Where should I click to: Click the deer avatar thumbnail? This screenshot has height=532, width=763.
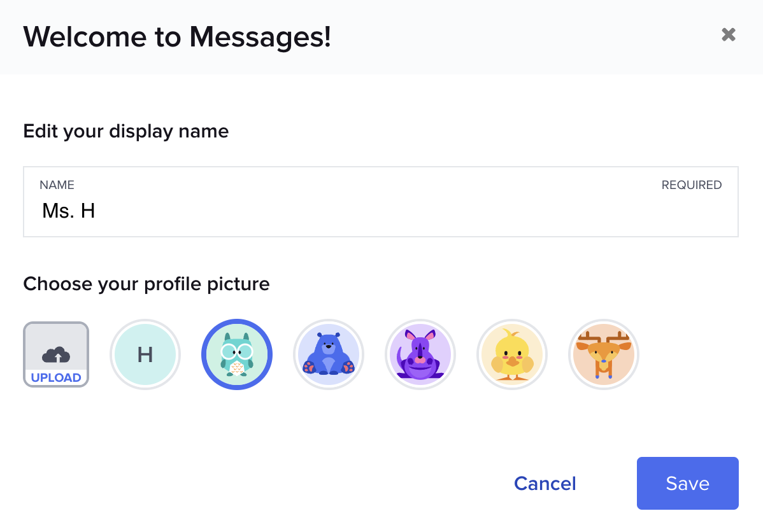tap(604, 354)
